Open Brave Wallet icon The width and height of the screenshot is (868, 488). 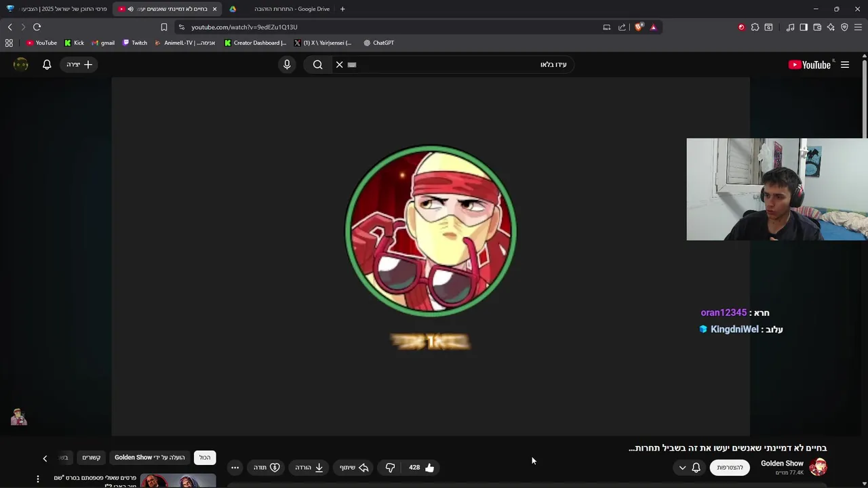coord(817,27)
